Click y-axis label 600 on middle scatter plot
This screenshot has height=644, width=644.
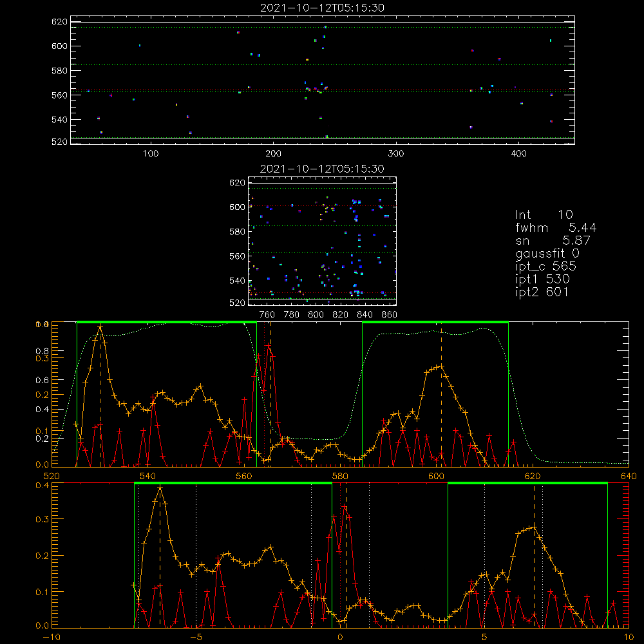pos(237,207)
